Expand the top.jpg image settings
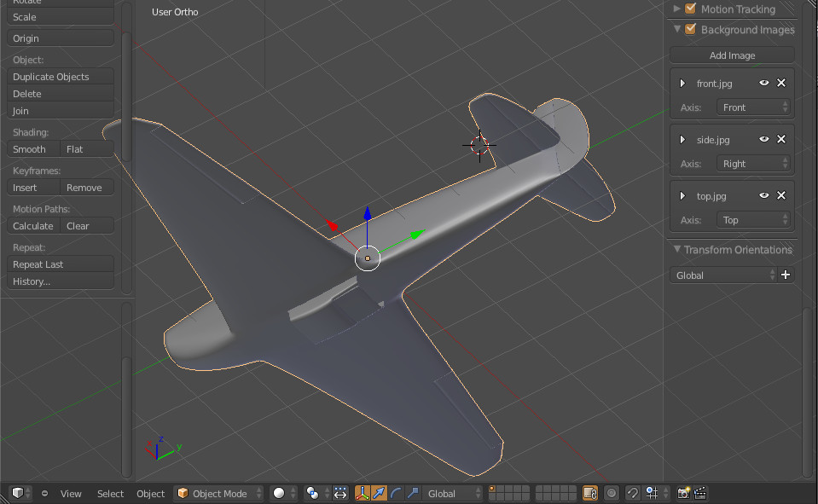This screenshot has height=504, width=818. tap(682, 196)
